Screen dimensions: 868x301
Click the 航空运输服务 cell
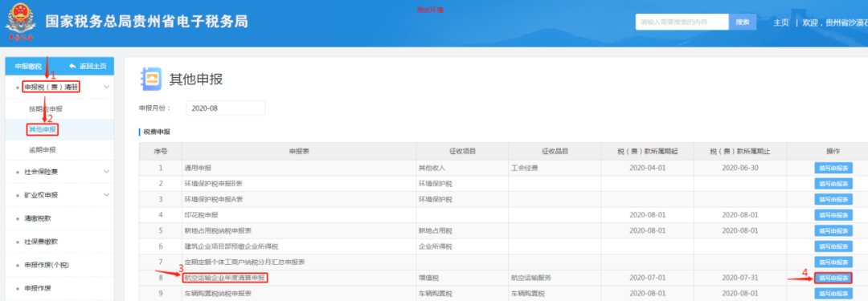555,277
